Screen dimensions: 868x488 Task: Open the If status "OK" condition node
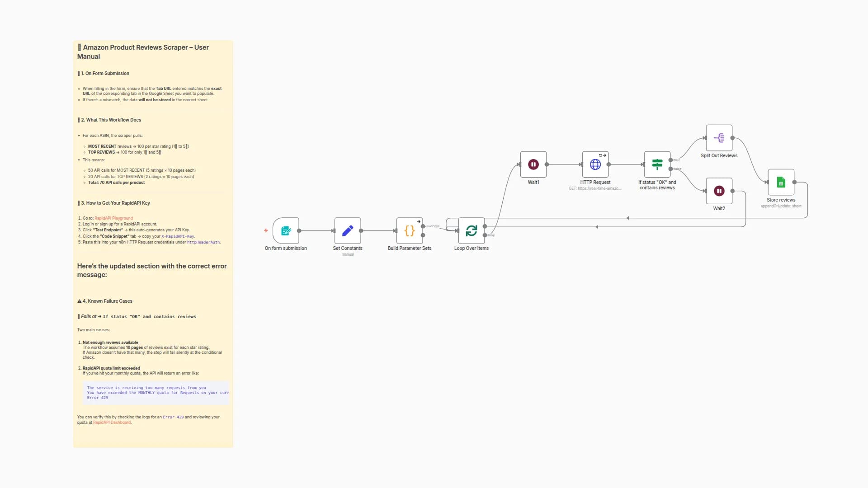click(656, 164)
